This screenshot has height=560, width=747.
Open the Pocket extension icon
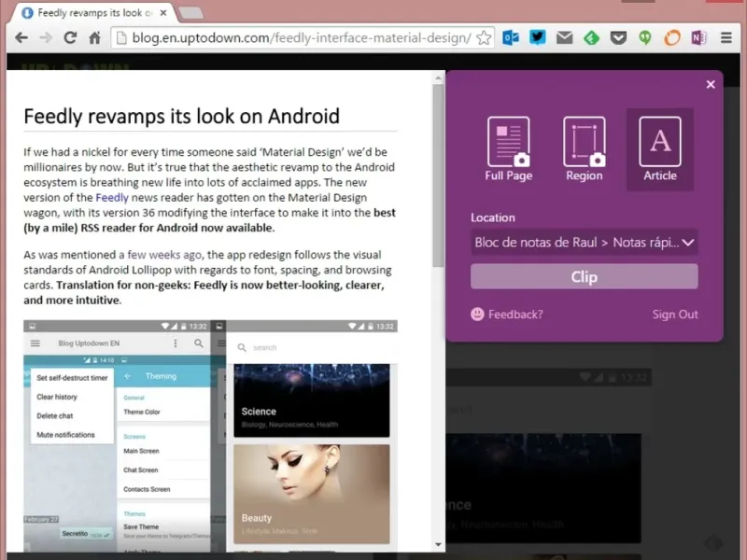click(618, 37)
